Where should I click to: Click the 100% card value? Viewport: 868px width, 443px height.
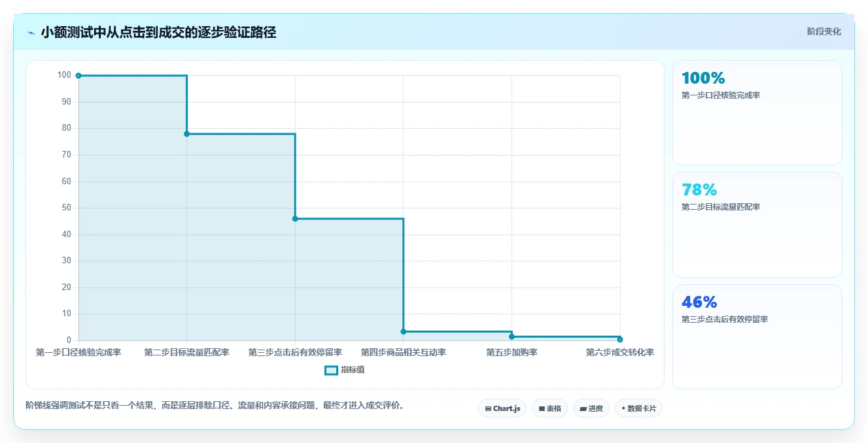703,78
